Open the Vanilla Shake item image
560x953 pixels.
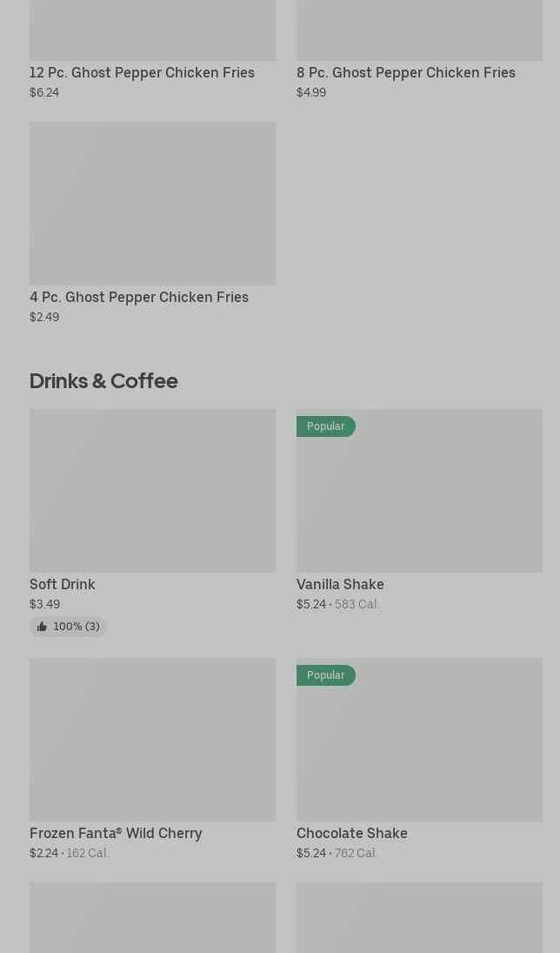tap(419, 500)
